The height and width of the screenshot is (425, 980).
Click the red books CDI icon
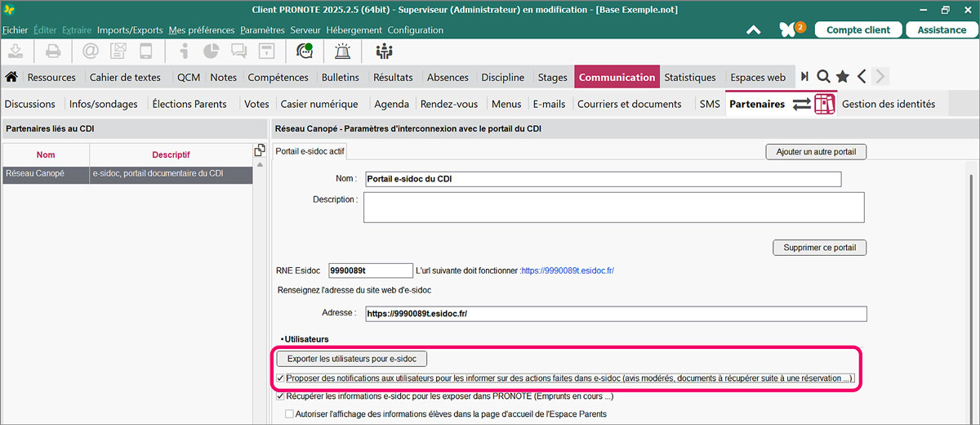click(x=825, y=104)
